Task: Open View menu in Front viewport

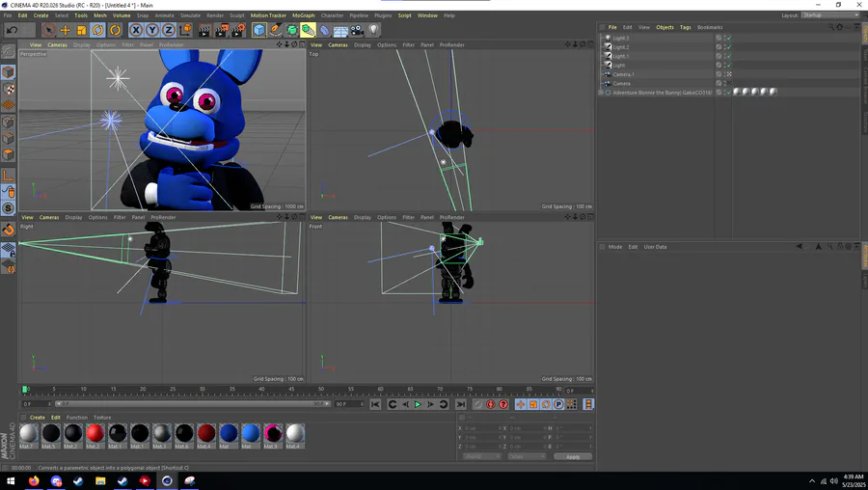Action: point(316,218)
